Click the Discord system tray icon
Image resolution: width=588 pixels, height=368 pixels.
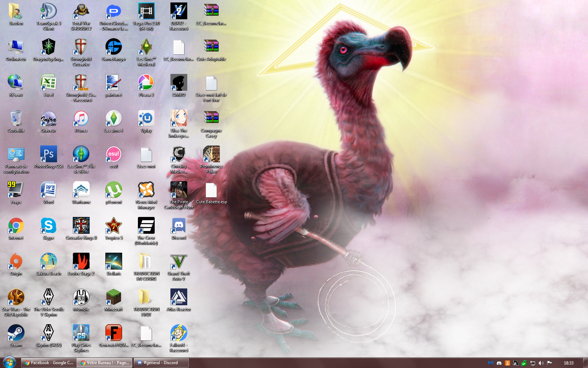click(499, 363)
